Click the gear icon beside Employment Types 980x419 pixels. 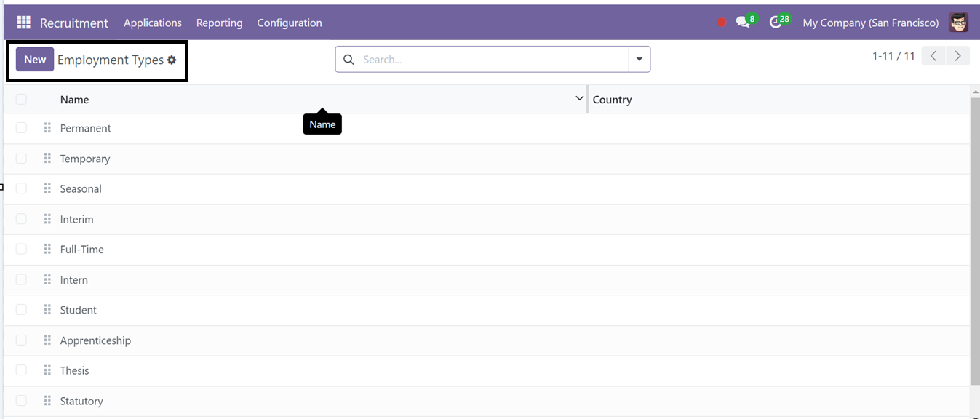[172, 60]
